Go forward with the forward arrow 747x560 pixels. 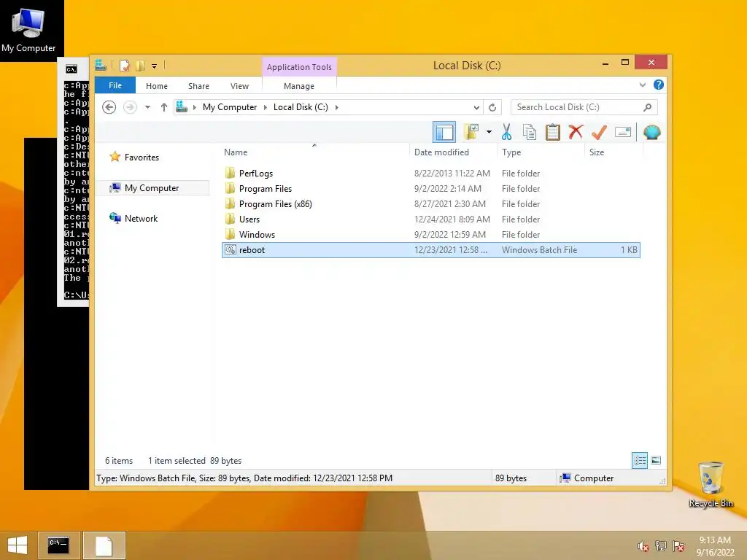click(x=130, y=107)
